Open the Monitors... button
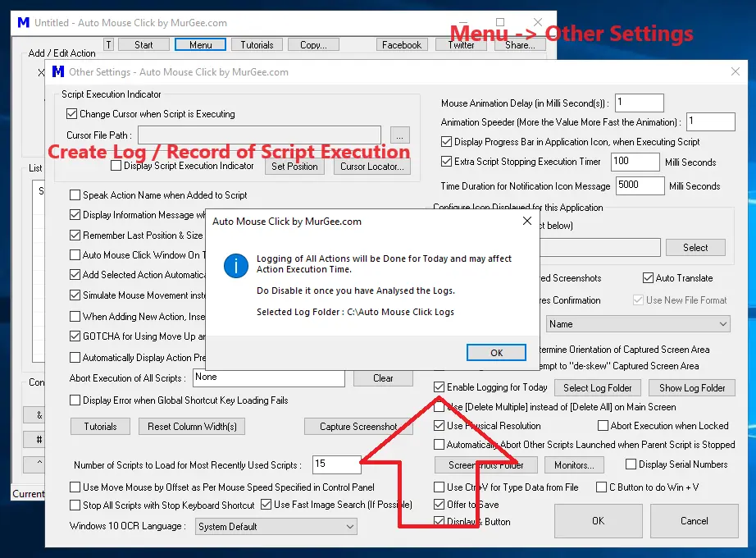The width and height of the screenshot is (756, 558). click(574, 464)
